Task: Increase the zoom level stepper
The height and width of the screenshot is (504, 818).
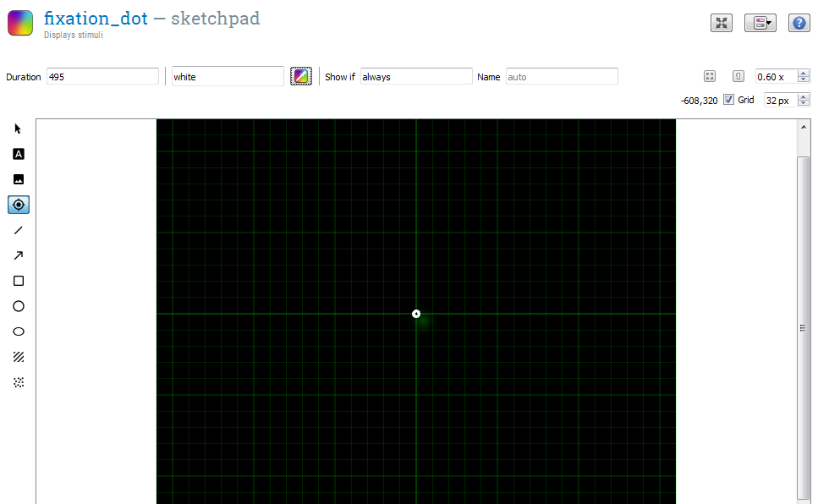Action: click(804, 73)
